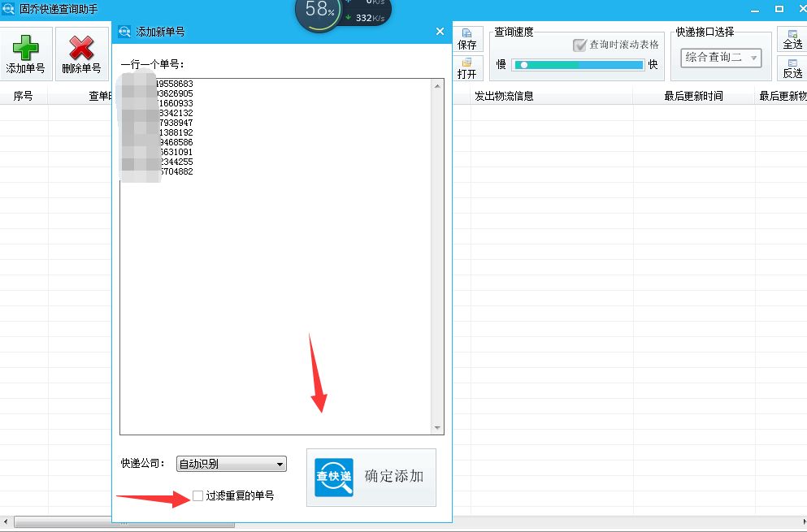
Task: Enable the 过滤重复的单号 checkbox
Action: click(x=197, y=495)
